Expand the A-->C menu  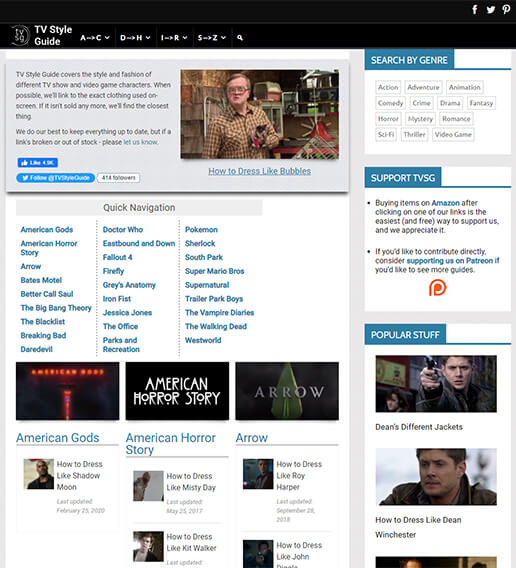tap(95, 37)
